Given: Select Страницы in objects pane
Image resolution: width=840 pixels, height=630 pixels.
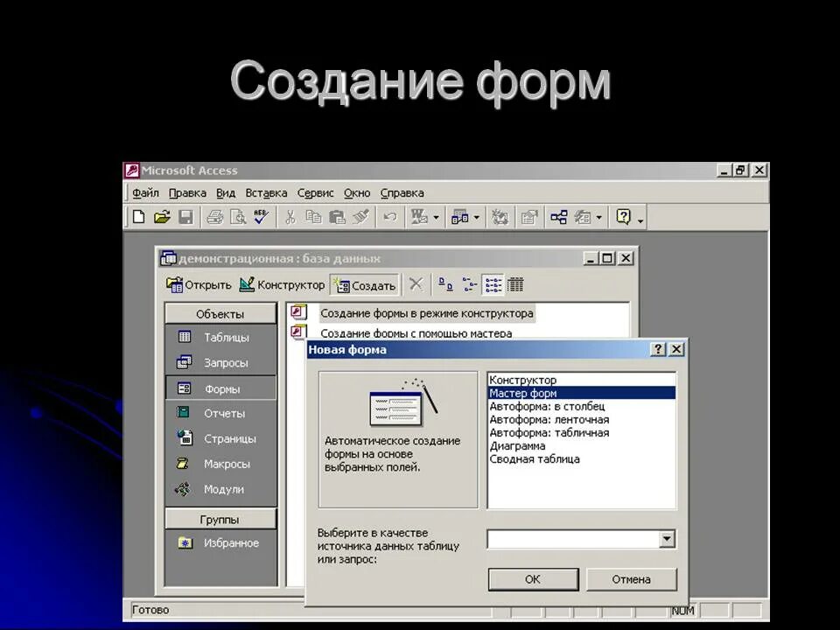Looking at the screenshot, I should point(220,438).
